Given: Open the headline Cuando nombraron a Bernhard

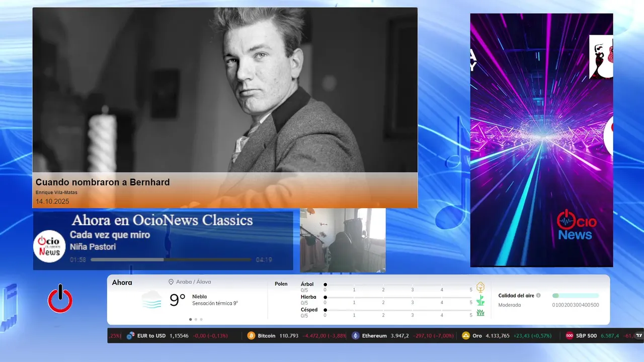Looking at the screenshot, I should pos(103,182).
